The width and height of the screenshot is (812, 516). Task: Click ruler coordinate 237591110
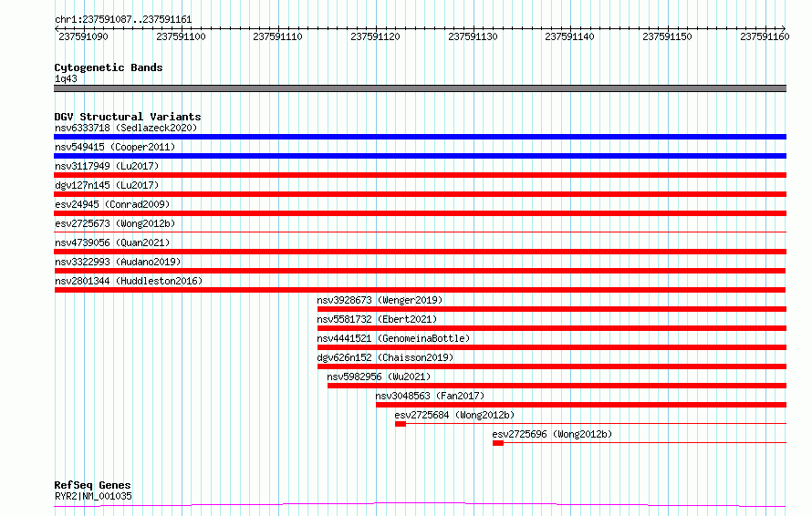(x=277, y=36)
